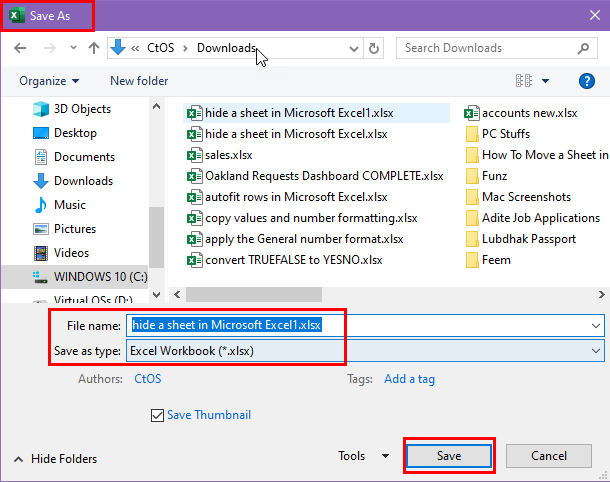Click the Feem folder icon
Screen dimensions: 610x482
point(472,260)
